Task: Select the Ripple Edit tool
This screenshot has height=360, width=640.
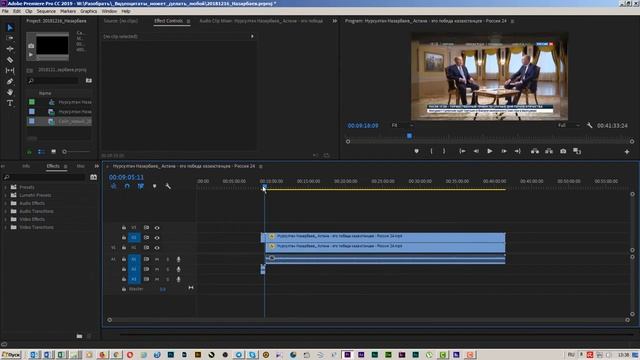Action: pos(10,49)
